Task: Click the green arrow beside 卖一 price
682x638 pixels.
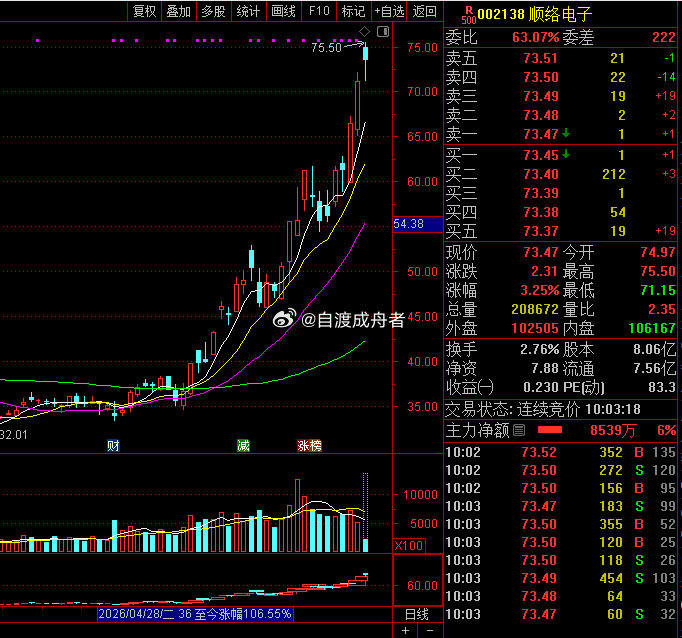Action: point(566,134)
